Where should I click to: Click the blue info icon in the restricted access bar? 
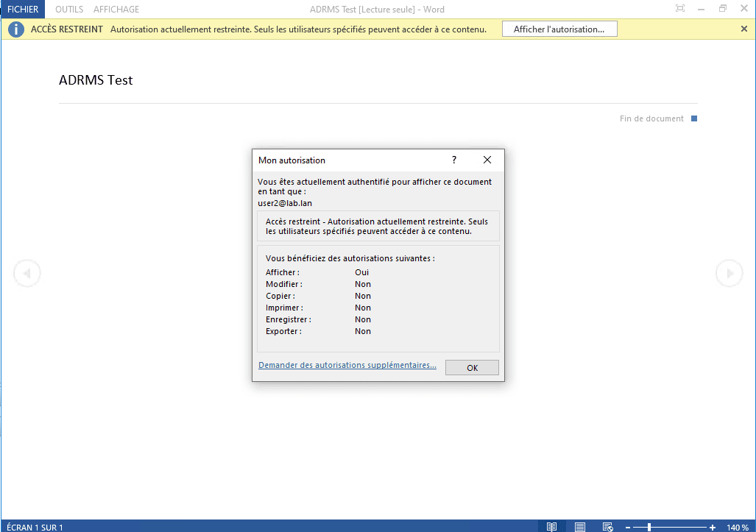(16, 29)
